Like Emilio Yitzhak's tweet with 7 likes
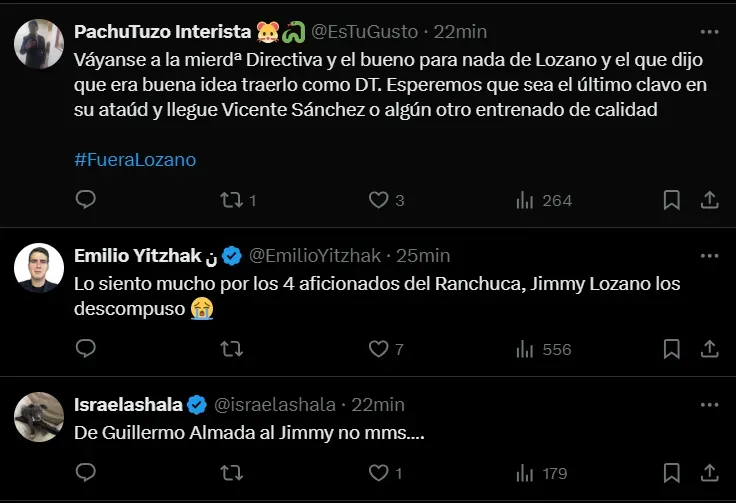Viewport: 736px width, 503px height. (x=378, y=349)
